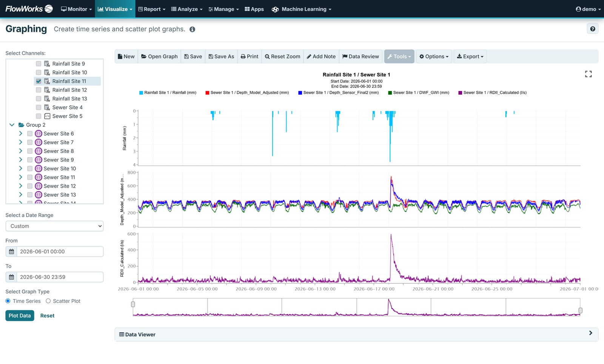Print the graph
The height and width of the screenshot is (364, 604).
(x=250, y=57)
